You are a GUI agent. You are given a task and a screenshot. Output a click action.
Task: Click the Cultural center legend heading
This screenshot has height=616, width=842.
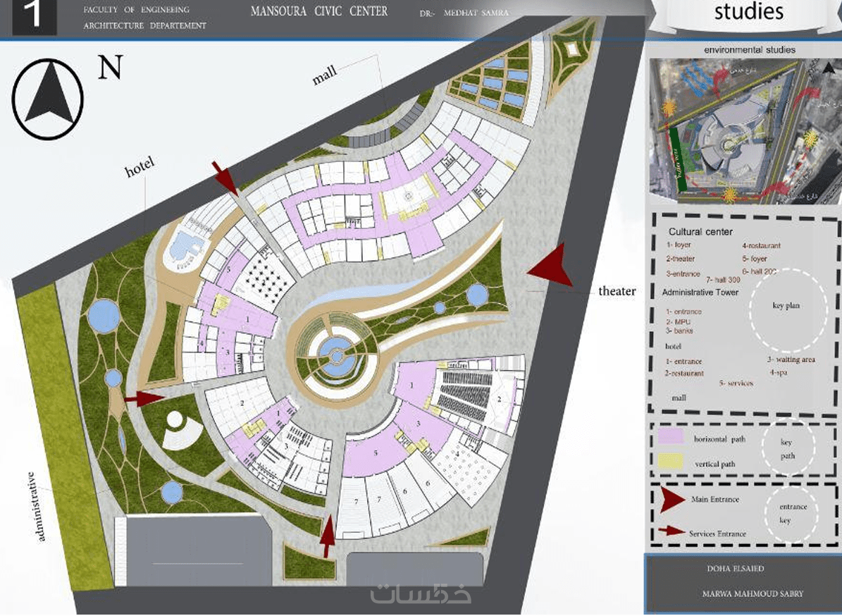[700, 232]
